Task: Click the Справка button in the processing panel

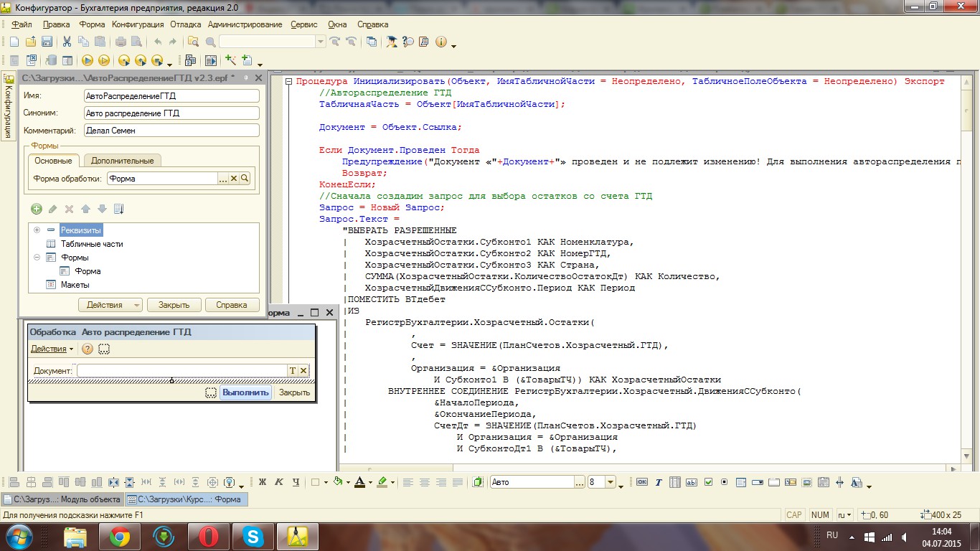Action: click(x=231, y=305)
